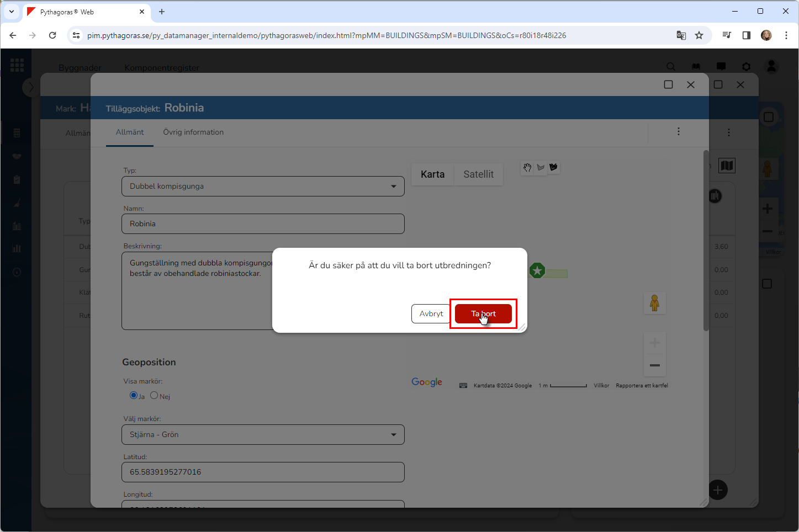This screenshot has height=532, width=799.
Task: Expand the left sidebar with arrow chevron
Action: 31,87
